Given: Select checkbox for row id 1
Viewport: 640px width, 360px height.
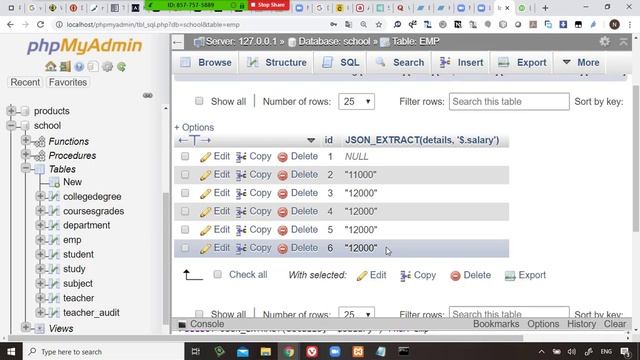Looking at the screenshot, I should 185,156.
